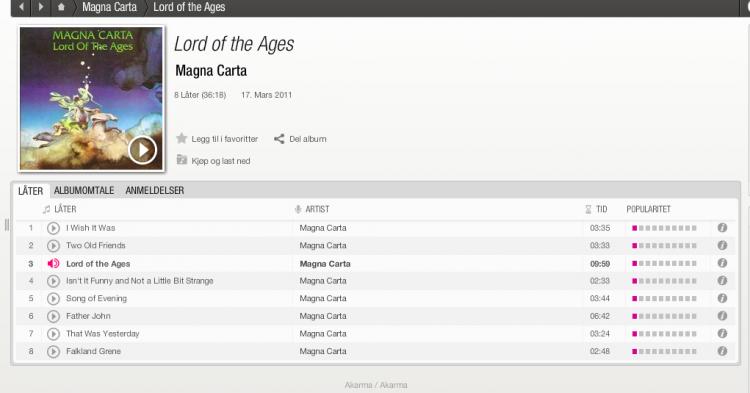Play track Father John
Screen dimensions: 750x393
click(x=53, y=316)
